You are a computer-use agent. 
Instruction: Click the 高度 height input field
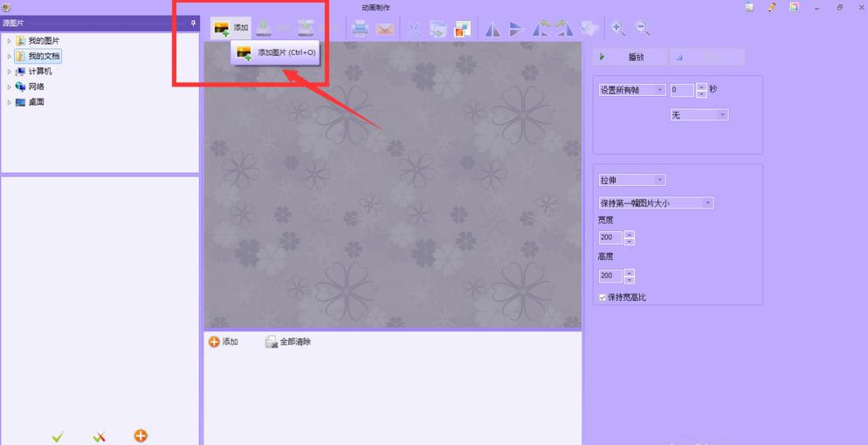point(610,276)
